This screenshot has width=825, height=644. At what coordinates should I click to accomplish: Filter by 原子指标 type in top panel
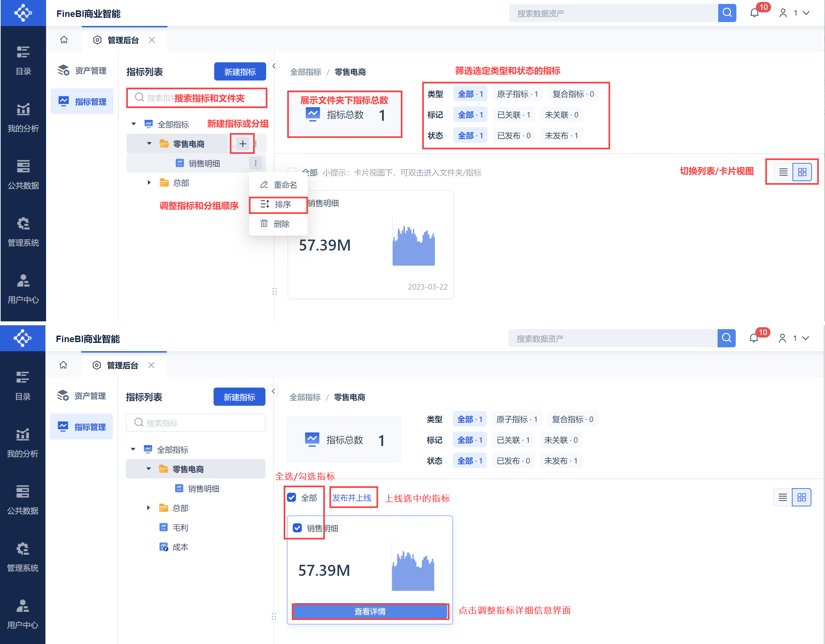tap(517, 94)
